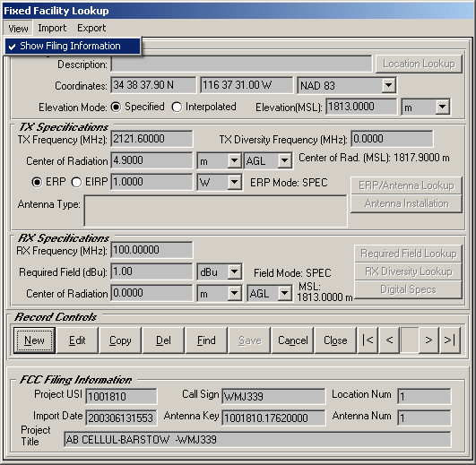This screenshot has width=476, height=465.
Task: Select the ERP radio option
Action: pos(37,182)
